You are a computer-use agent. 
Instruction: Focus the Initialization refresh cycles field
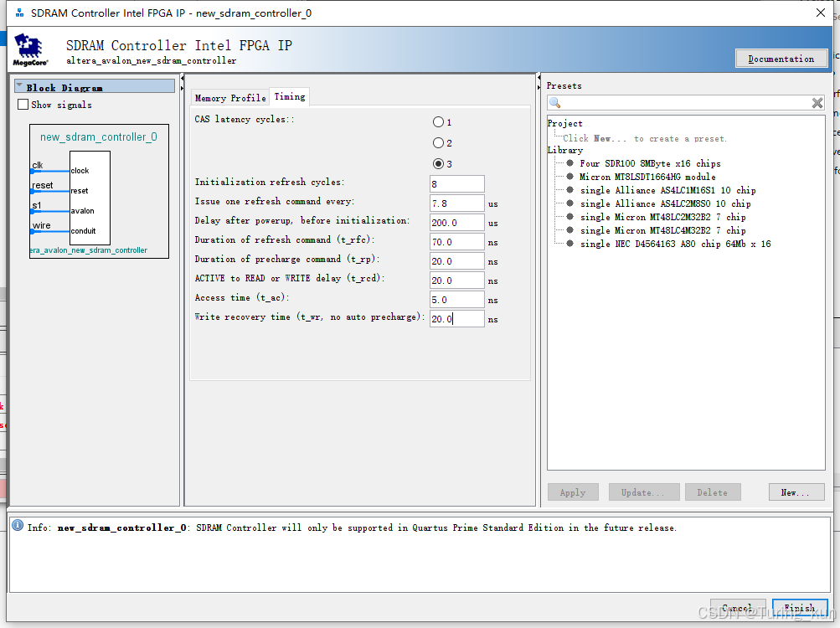coord(457,183)
